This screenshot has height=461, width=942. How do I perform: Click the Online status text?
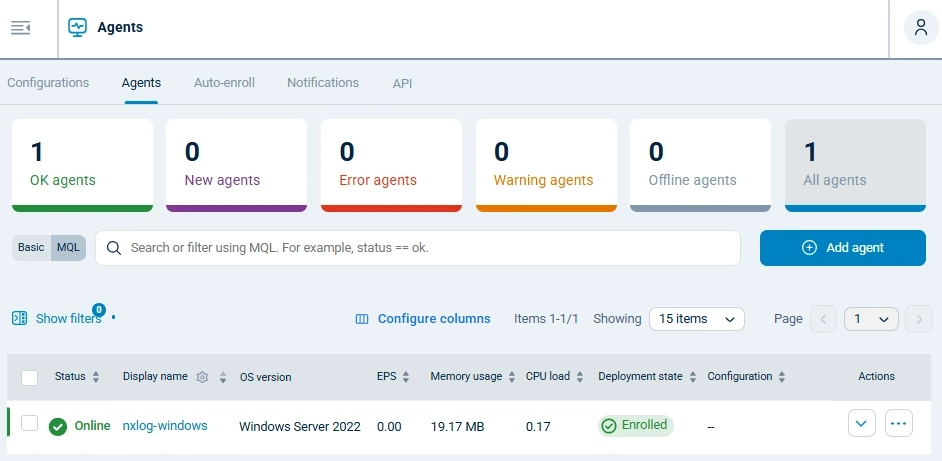pos(93,426)
